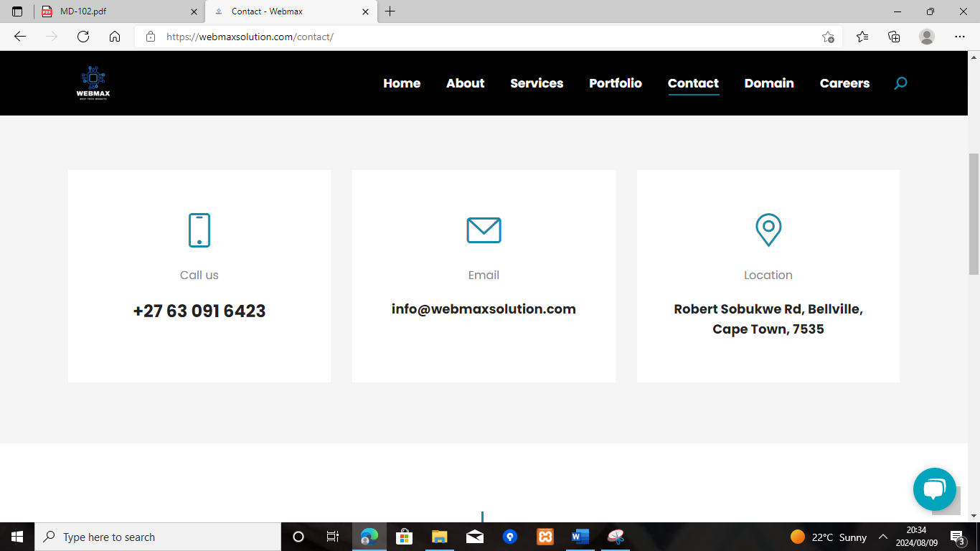Click the map pin icon above Location
980x551 pixels.
(x=768, y=230)
